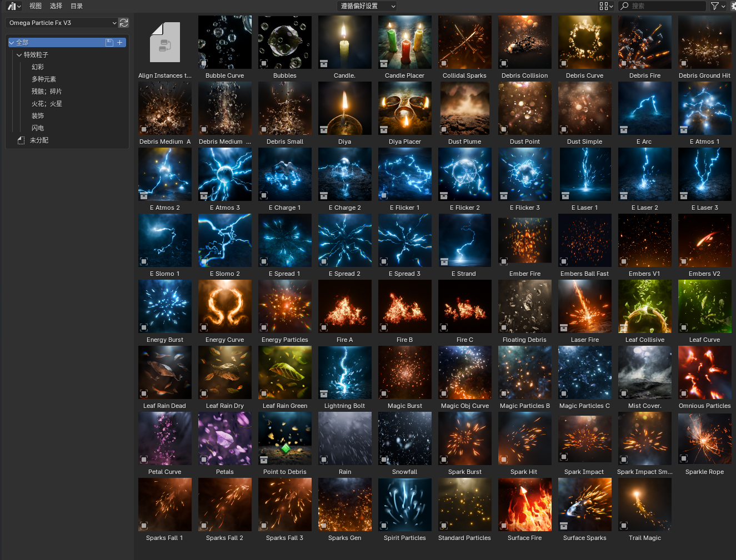Collapse the 特效粒子 catalog branch

pos(19,55)
